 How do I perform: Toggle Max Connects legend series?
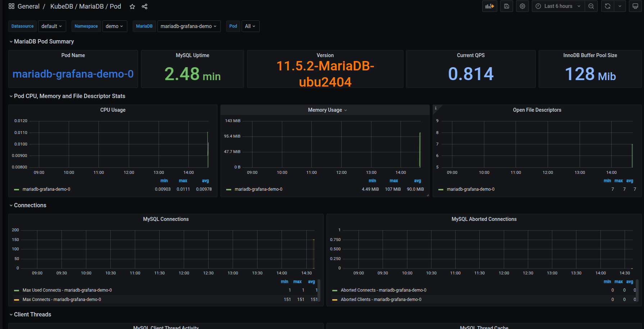62,300
